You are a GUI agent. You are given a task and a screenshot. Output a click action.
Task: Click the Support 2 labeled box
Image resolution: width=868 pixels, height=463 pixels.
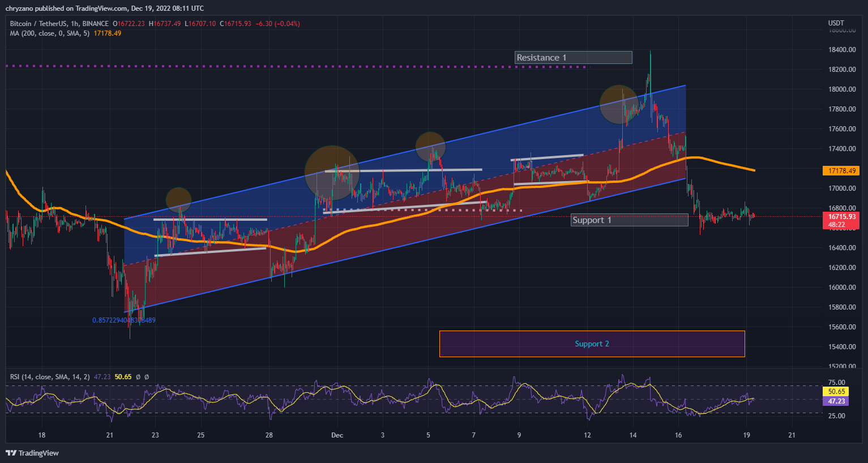(x=592, y=344)
